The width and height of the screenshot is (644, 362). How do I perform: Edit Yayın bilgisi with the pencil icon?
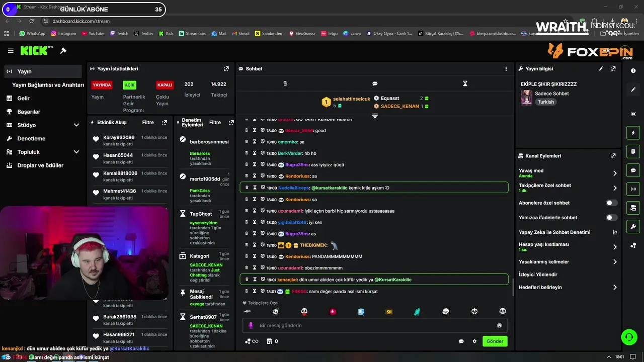[601, 68]
